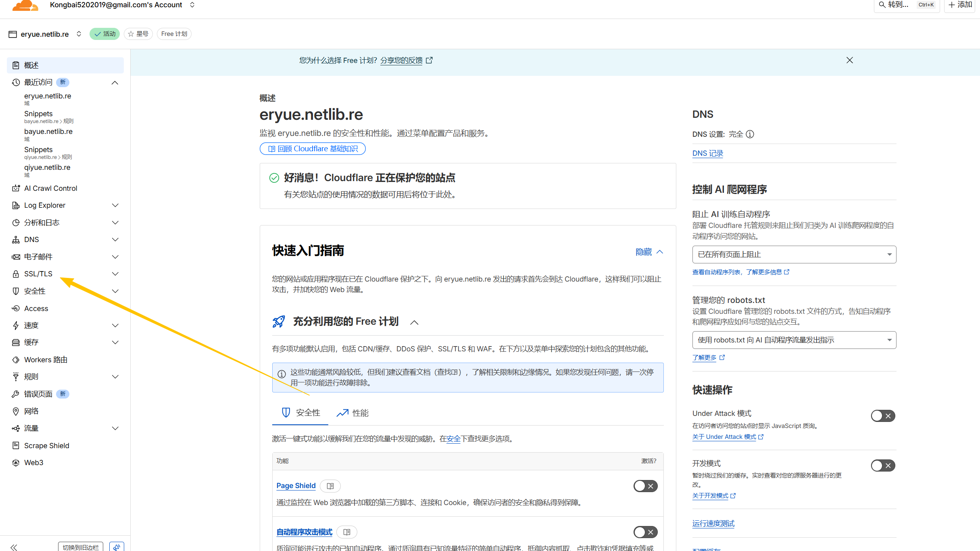Viewport: 980px width, 551px height.
Task: Open Web3 section in the sidebar
Action: point(33,463)
